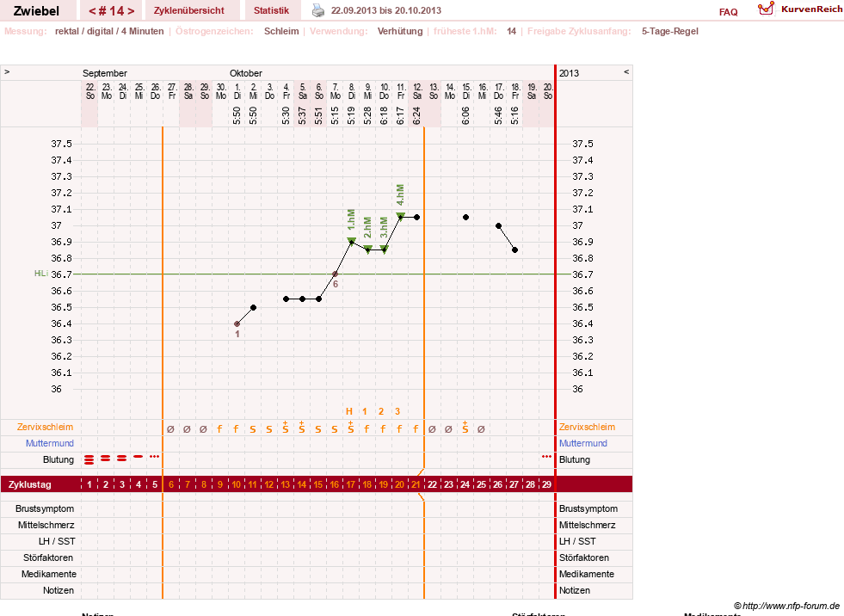The height and width of the screenshot is (616, 844).
Task: Click the left chart scroll arrow at September
Action: point(7,71)
